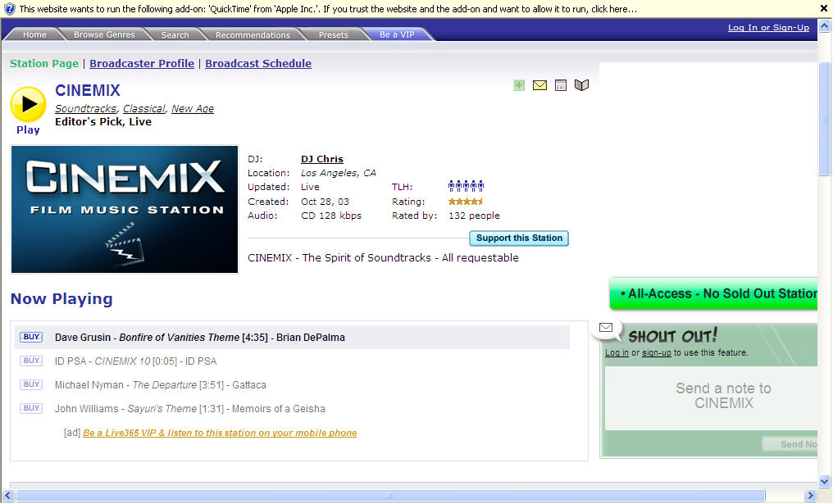Select the Presets tab
The width and height of the screenshot is (833, 504).
tap(334, 34)
